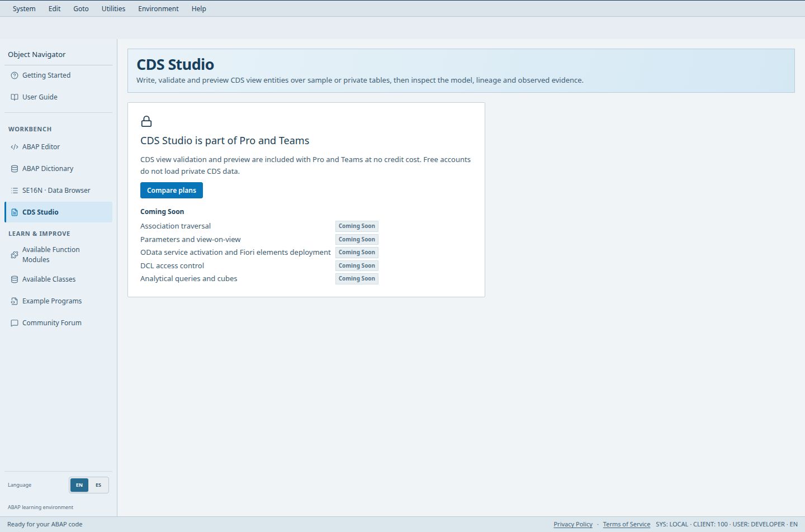
Task: Click Coming Soon badge for Analytical queries and cubes
Action: 357,279
